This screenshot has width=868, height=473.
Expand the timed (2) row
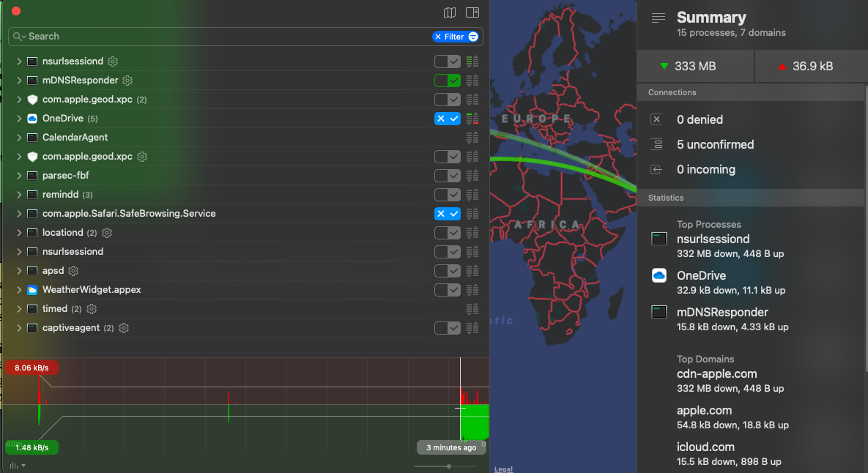coord(19,309)
